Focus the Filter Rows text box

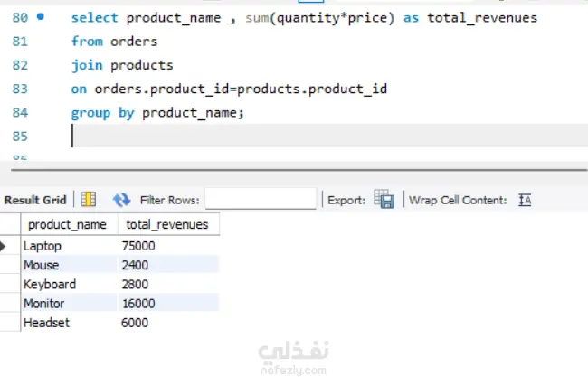[261, 200]
